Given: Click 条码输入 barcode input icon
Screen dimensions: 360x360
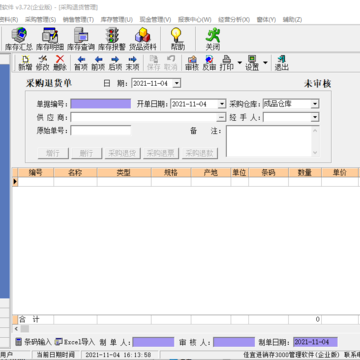Looking at the screenshot, I should (x=34, y=342).
